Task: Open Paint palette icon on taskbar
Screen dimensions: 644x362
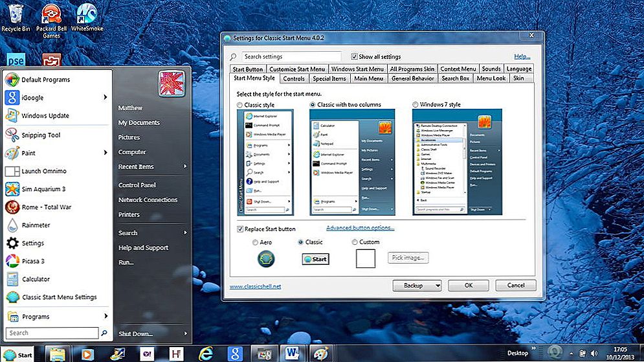Action: coord(321,354)
